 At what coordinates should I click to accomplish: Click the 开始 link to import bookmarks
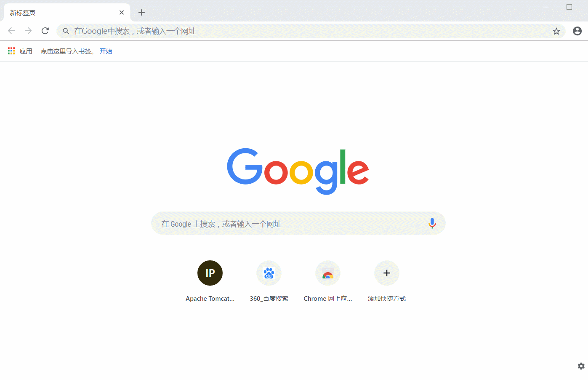(106, 51)
